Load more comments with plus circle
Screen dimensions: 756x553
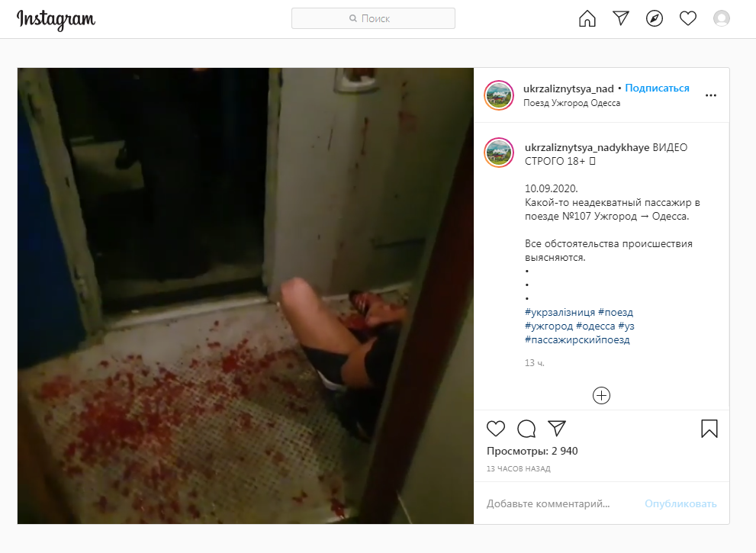601,395
